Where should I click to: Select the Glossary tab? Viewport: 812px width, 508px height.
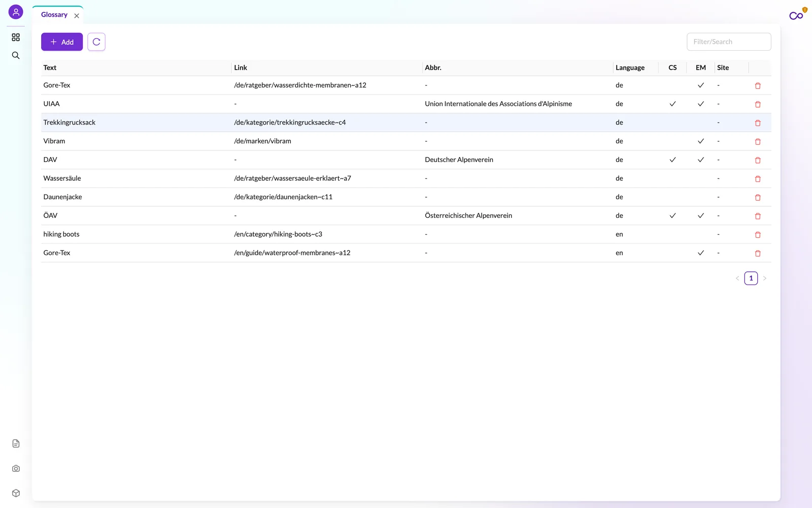(54, 15)
